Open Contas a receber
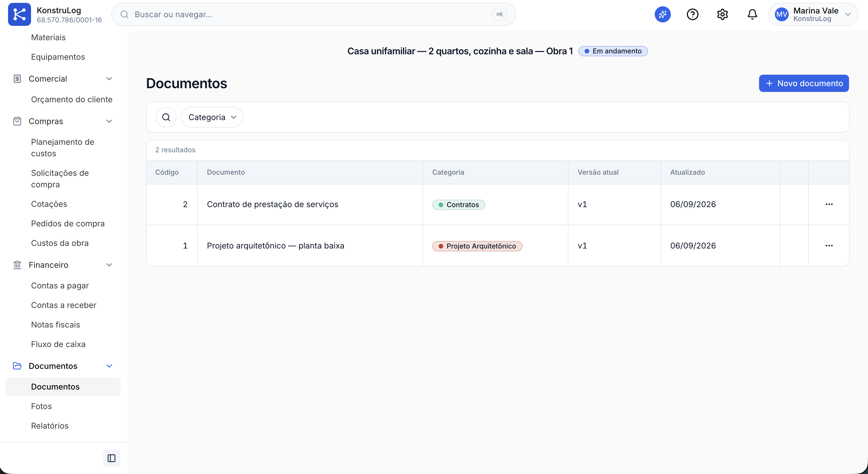 tap(64, 305)
